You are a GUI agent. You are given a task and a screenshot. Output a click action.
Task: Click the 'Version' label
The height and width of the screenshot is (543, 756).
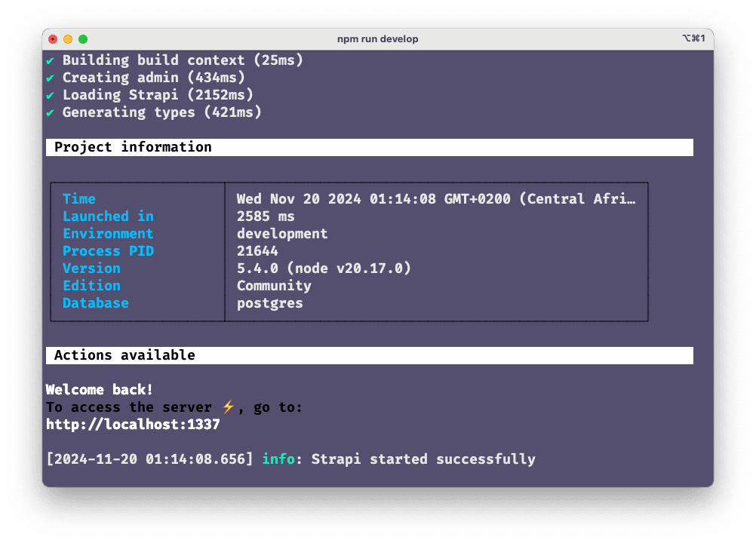point(91,268)
